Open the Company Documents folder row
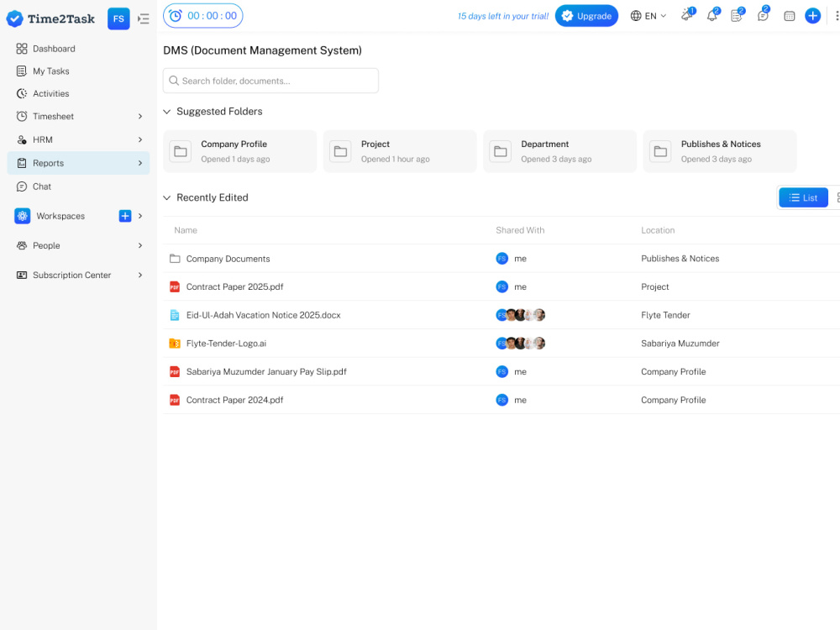The image size is (840, 630). (x=501, y=259)
